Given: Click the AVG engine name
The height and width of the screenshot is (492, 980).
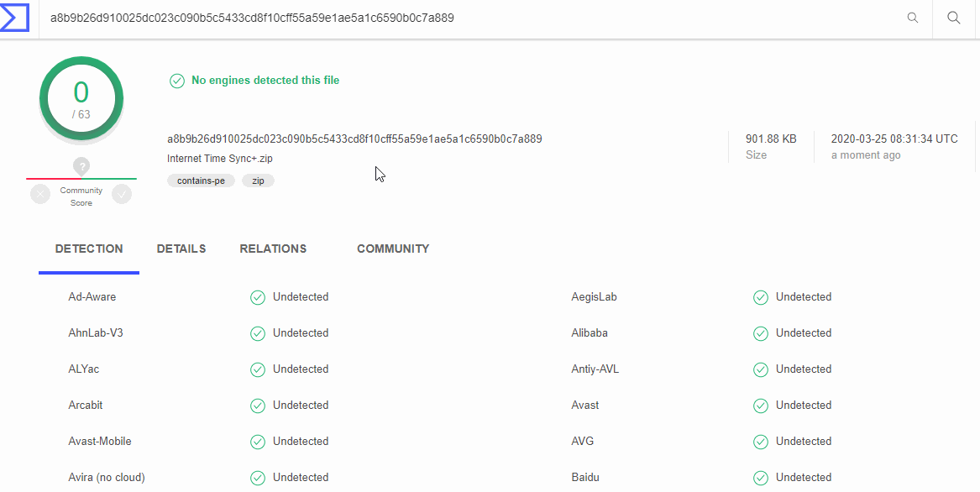Looking at the screenshot, I should coord(583,442).
